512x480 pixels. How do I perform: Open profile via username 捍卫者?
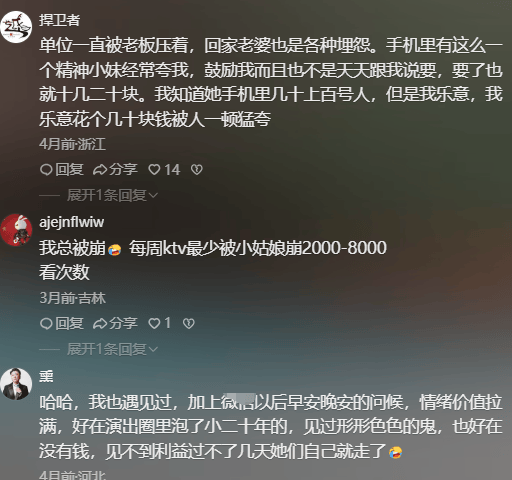click(x=59, y=20)
